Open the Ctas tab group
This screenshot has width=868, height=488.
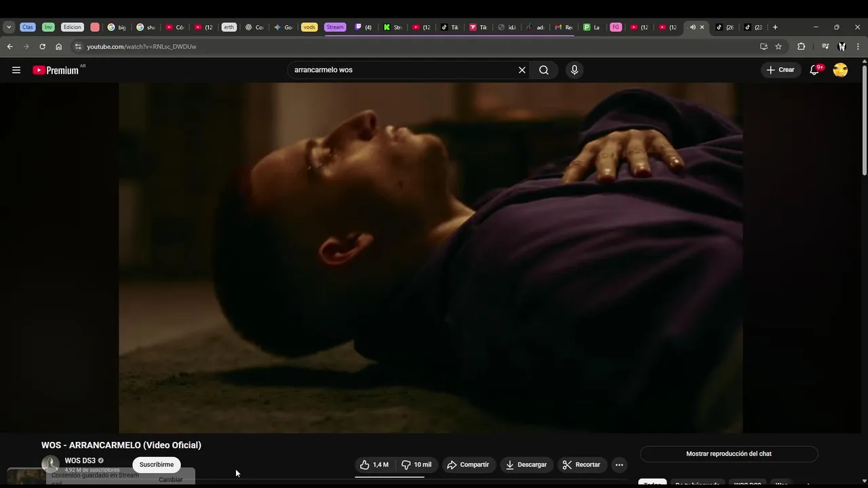(x=27, y=27)
